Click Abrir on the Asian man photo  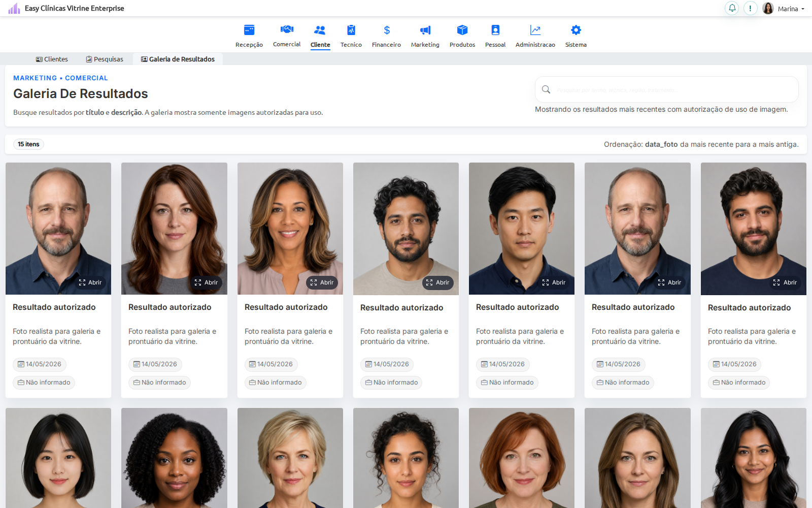point(554,282)
